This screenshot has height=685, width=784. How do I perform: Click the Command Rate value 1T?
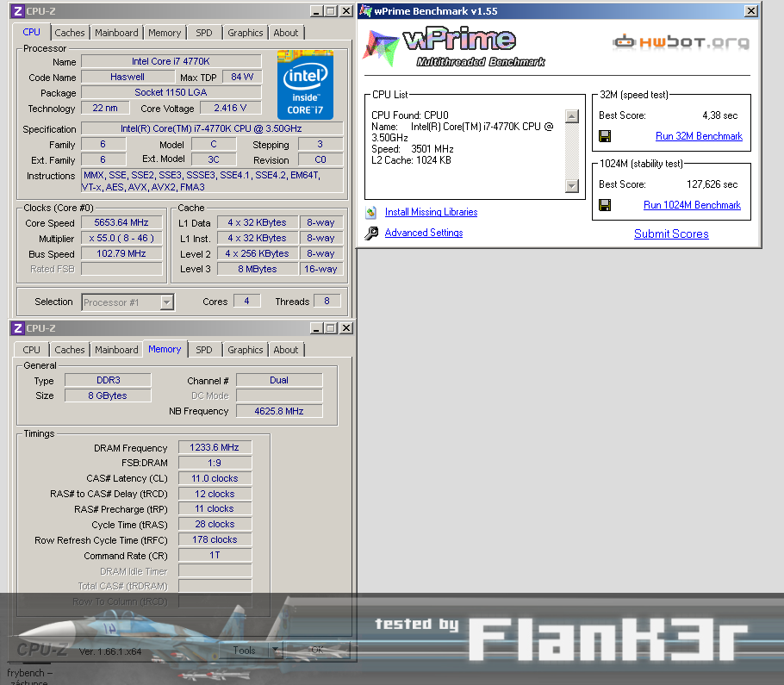tap(215, 556)
